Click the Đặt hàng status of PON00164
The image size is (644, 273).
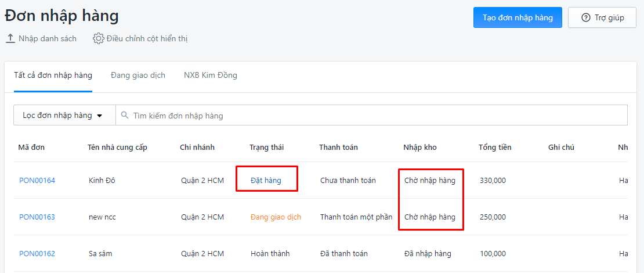pos(266,180)
